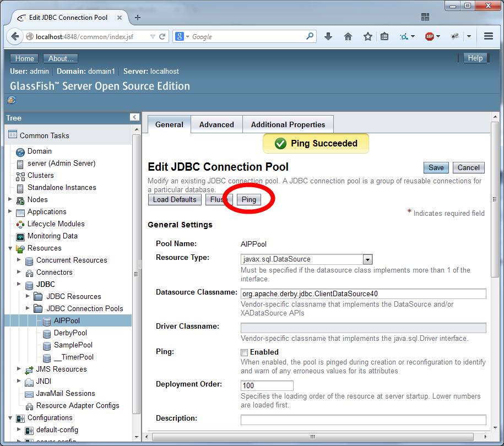Click the SamplePool database icon
The width and height of the screenshot is (504, 446).
pyautogui.click(x=47, y=345)
